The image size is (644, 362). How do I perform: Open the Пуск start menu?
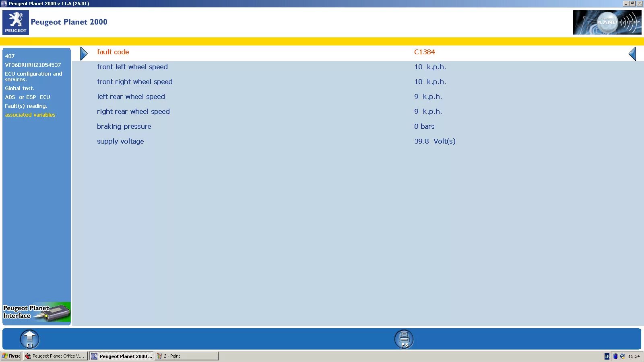click(11, 356)
